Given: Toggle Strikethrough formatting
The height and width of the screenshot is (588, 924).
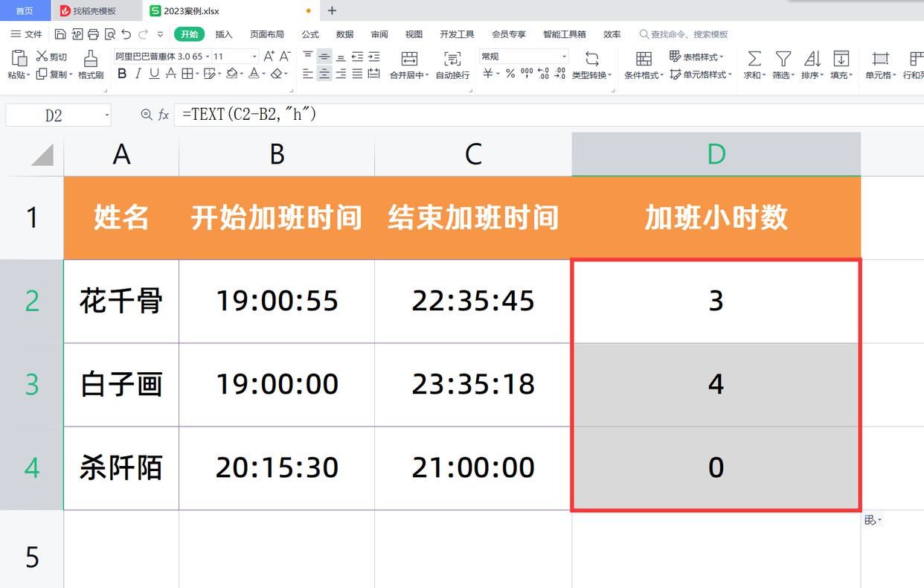Looking at the screenshot, I should [170, 73].
